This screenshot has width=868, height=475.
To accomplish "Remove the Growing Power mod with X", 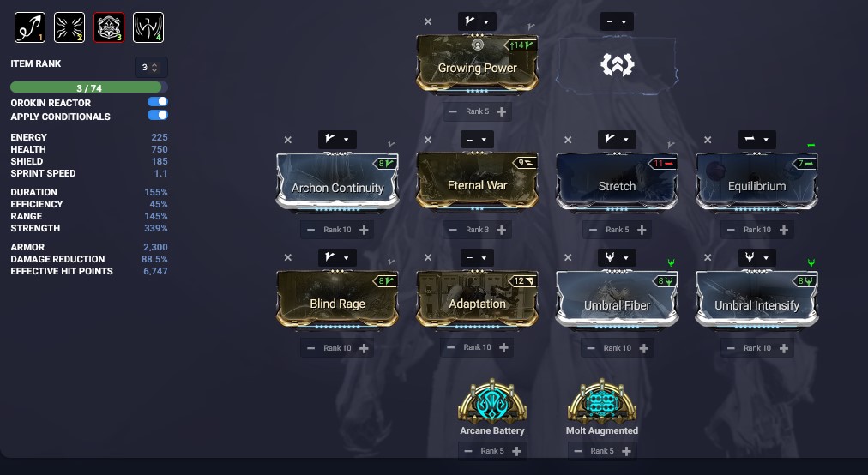I will 428,21.
